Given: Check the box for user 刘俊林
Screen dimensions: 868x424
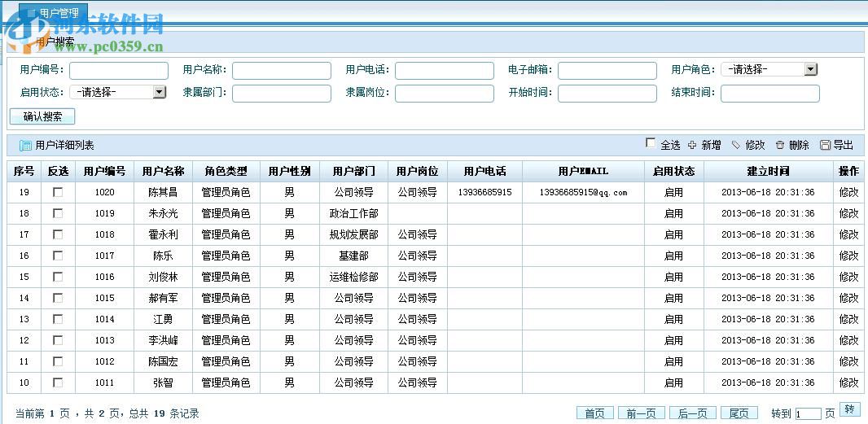Looking at the screenshot, I should click(x=58, y=276).
